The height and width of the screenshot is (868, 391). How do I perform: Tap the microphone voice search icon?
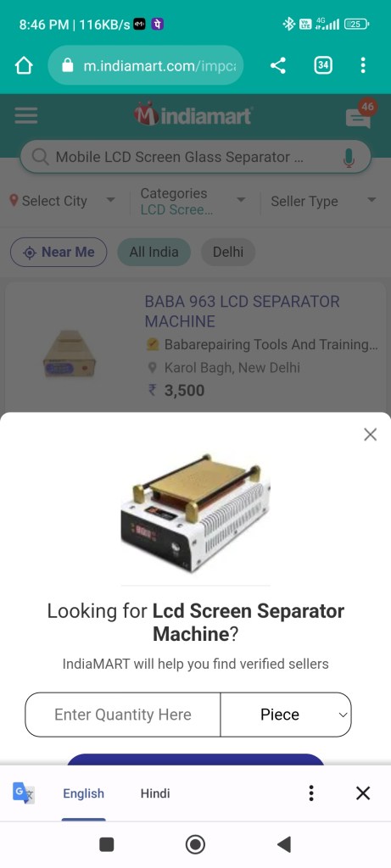coord(349,158)
